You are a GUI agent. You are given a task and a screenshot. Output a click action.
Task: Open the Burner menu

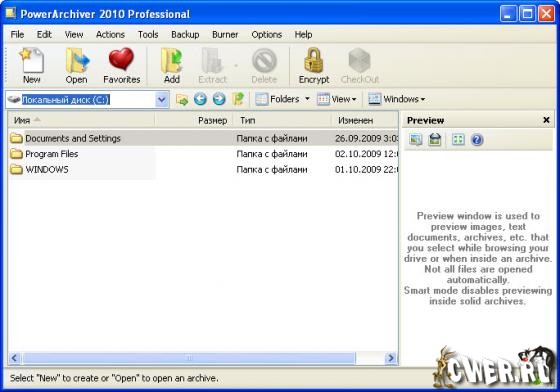point(225,35)
